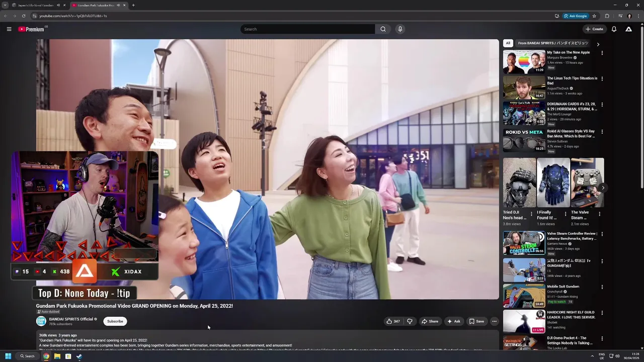Switch to 'Japan's Life-Sized Gundam' browser tab
Viewport: 644px width, 362px height.
[35, 5]
